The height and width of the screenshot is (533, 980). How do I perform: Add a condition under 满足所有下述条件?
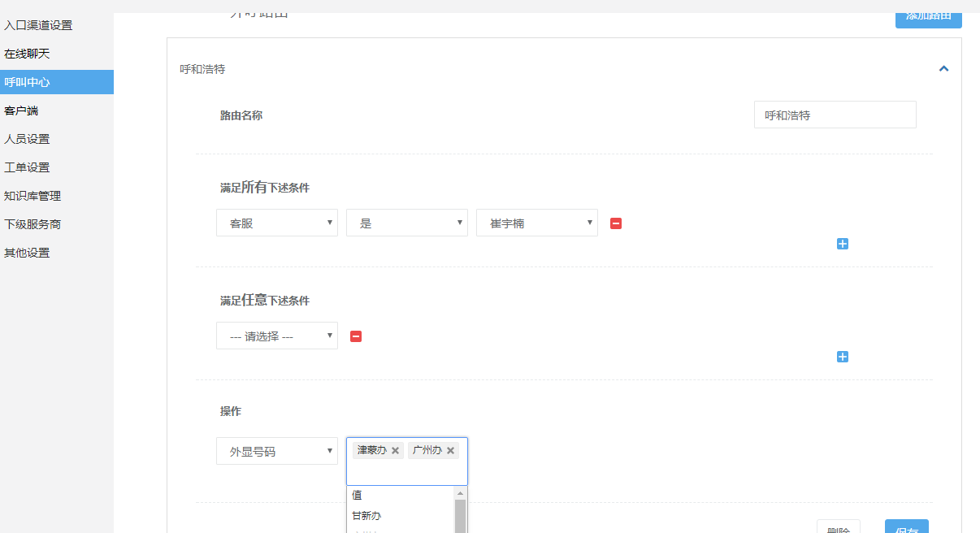coord(843,244)
